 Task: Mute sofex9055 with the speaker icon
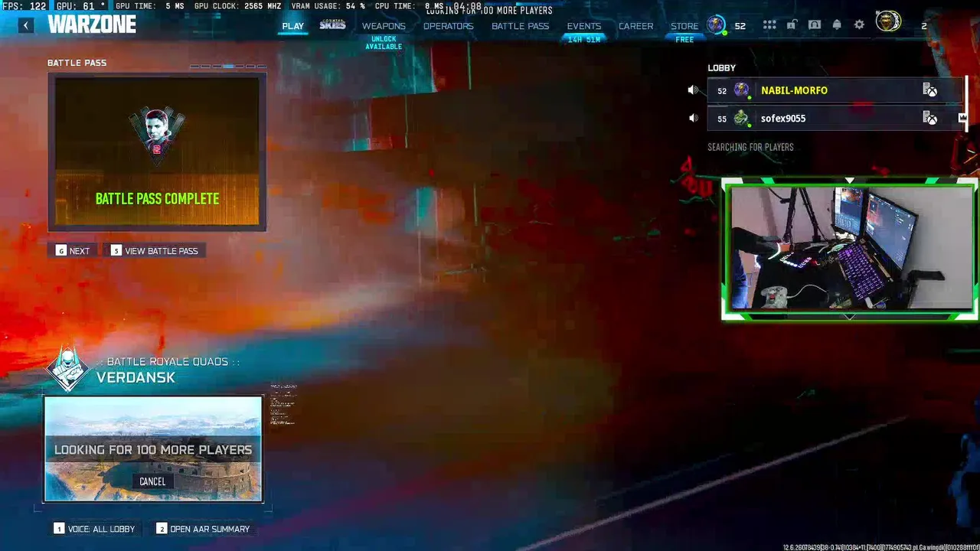pyautogui.click(x=693, y=118)
